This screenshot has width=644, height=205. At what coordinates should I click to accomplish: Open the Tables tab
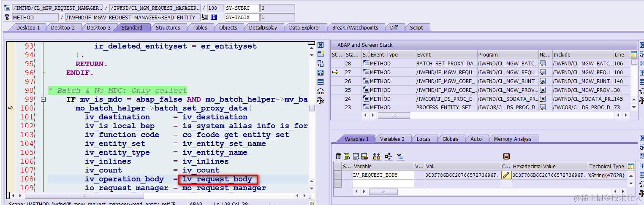pyautogui.click(x=200, y=27)
